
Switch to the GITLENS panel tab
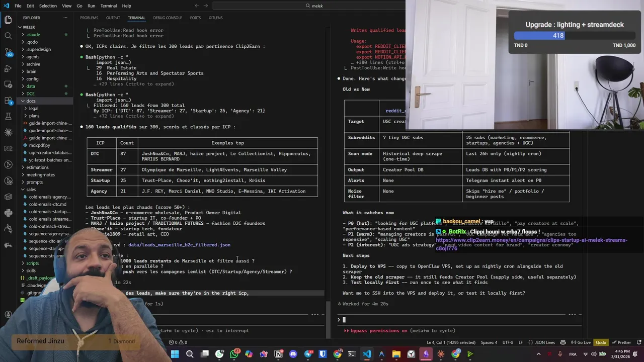point(215,18)
